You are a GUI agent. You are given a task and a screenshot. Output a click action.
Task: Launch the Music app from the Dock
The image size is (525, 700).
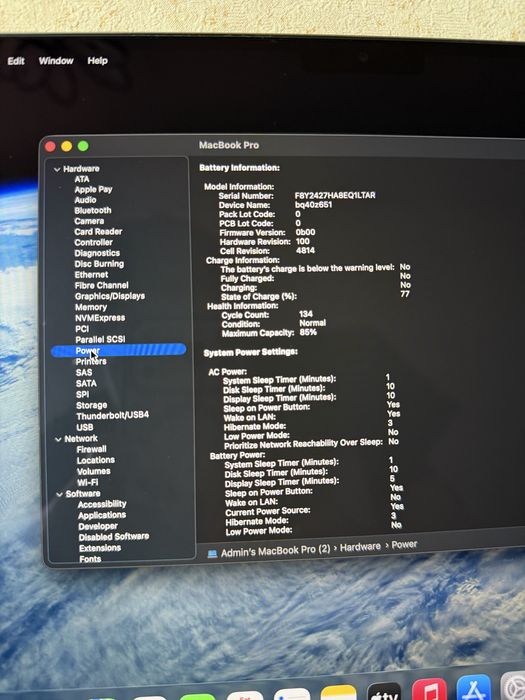(x=429, y=690)
